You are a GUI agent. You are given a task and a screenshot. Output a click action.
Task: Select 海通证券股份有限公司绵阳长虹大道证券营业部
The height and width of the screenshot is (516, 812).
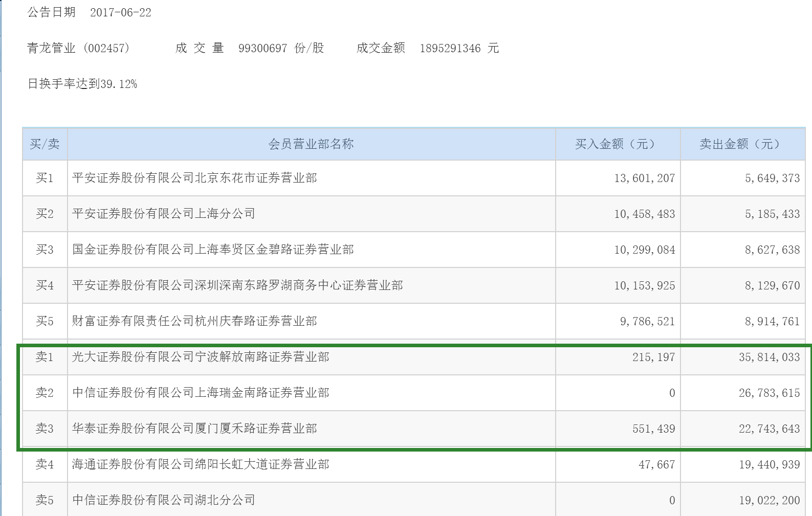(201, 464)
